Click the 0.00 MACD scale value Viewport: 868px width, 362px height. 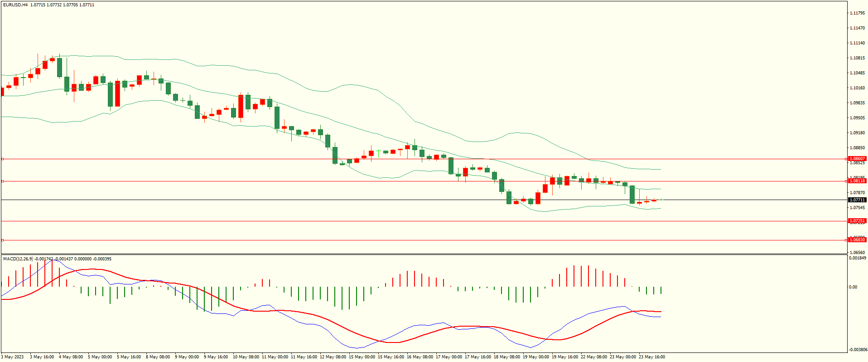853,287
